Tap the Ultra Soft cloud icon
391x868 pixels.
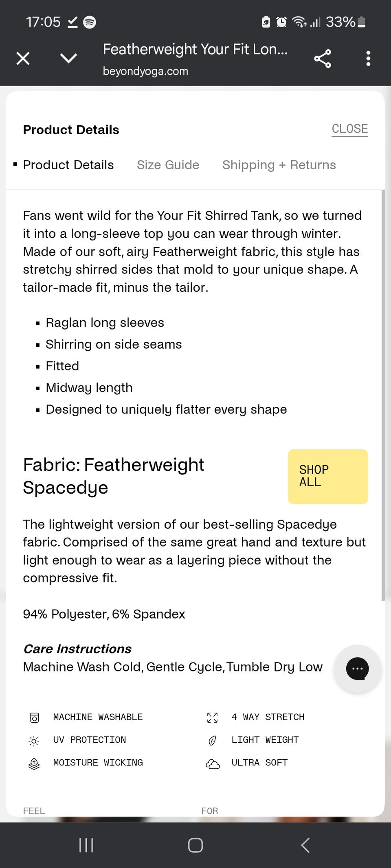213,764
